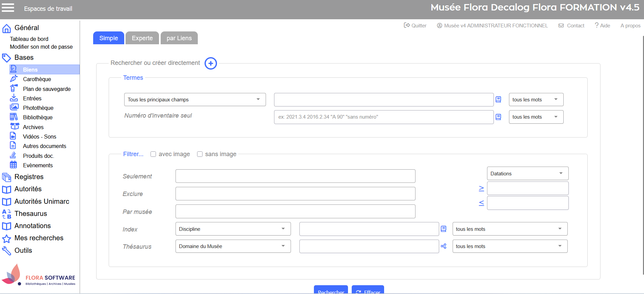Open index list icon in Discipline row

(444, 229)
